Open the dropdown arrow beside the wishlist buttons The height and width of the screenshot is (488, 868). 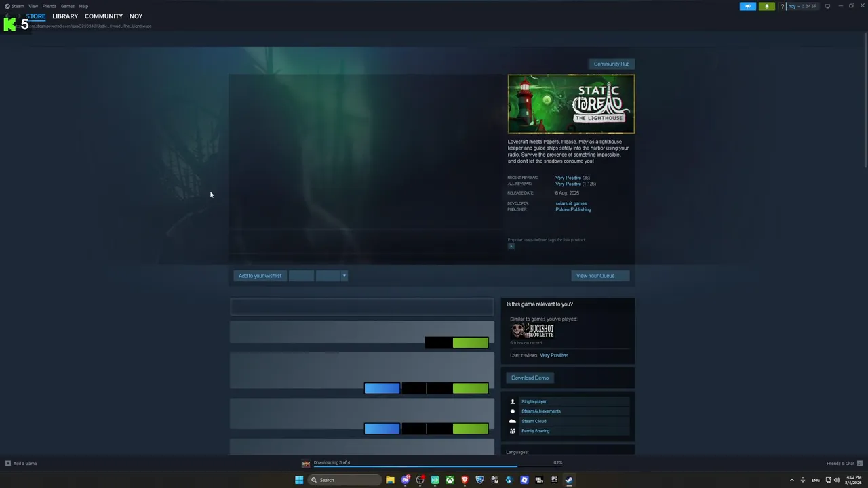[344, 276]
